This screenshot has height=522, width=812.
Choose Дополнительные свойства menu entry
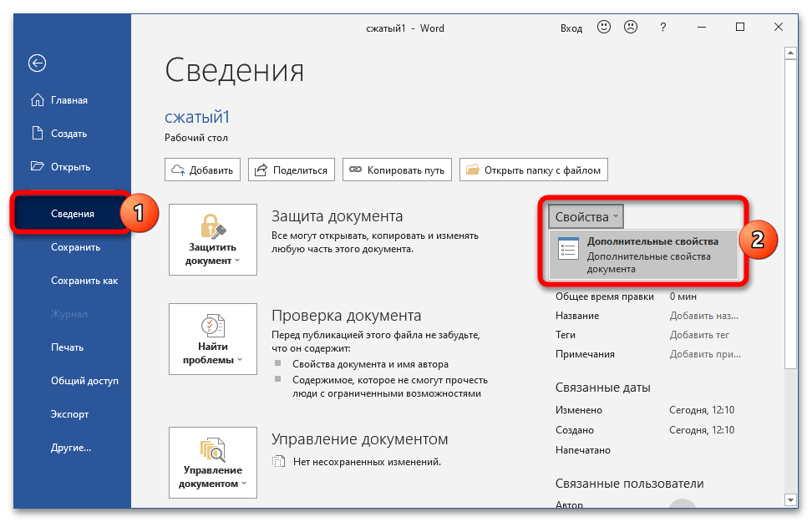(644, 255)
